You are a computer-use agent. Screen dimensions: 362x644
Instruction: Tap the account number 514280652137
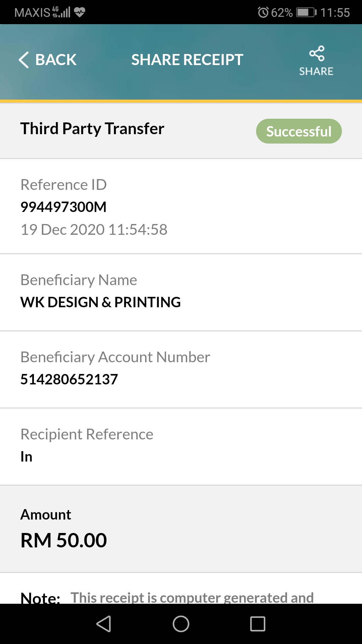(69, 379)
